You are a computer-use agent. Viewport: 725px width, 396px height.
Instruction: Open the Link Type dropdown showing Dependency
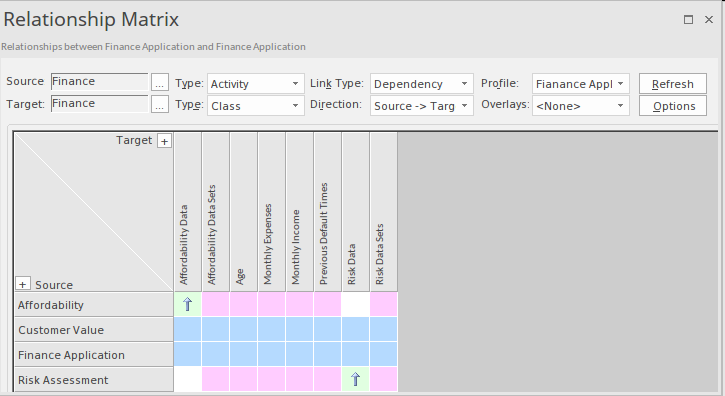tap(421, 84)
